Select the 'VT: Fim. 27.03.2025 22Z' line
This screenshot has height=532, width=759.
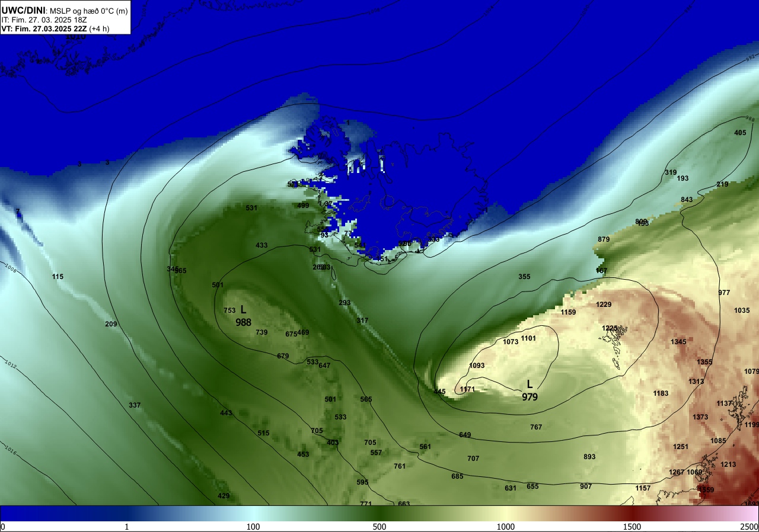(x=44, y=28)
